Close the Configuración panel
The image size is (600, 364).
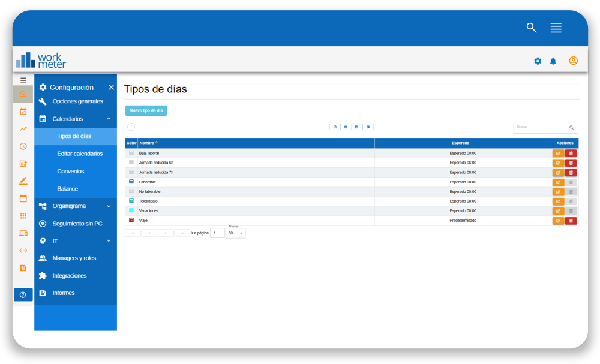click(x=111, y=88)
